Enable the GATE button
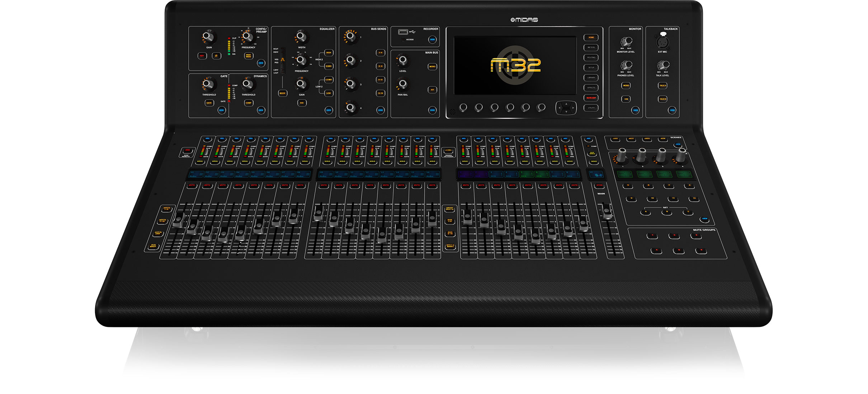Screen dimensions: 868x394 point(209,103)
